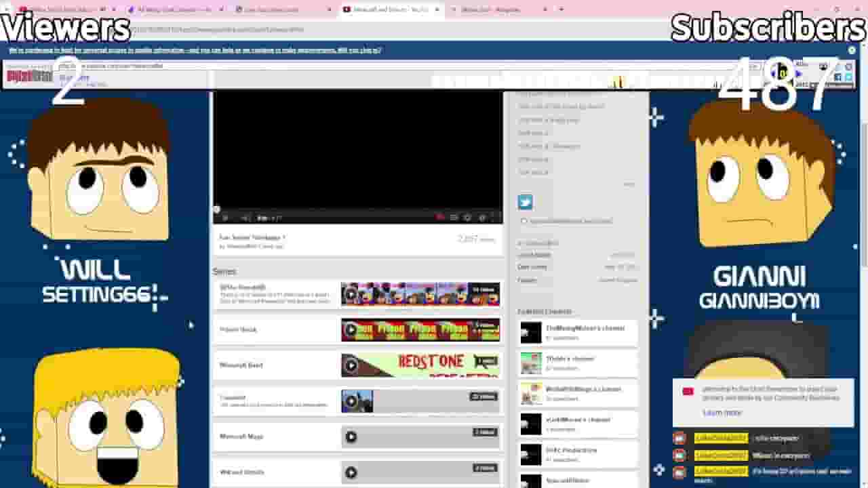Open the video player settings gear icon
This screenshot has width=868, height=488.
point(467,218)
